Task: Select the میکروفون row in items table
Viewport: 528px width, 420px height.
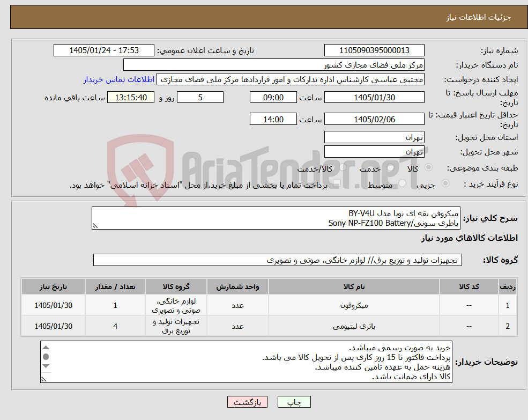Action: click(x=269, y=305)
